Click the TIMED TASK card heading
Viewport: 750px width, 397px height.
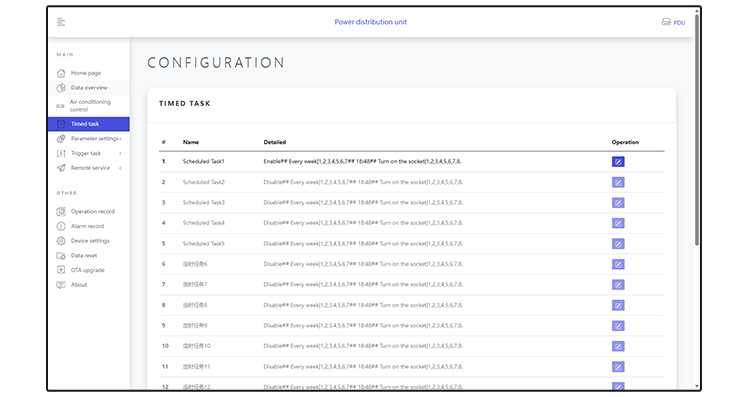(185, 103)
